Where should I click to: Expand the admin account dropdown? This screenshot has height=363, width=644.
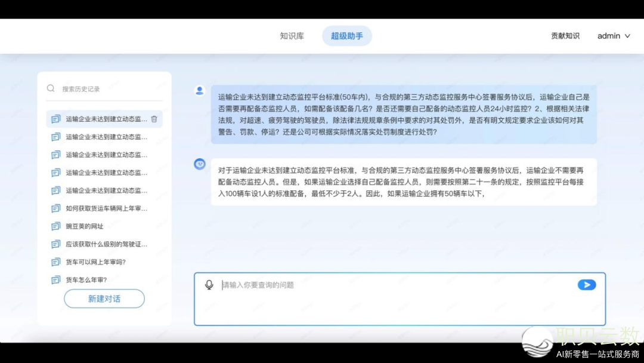point(614,36)
